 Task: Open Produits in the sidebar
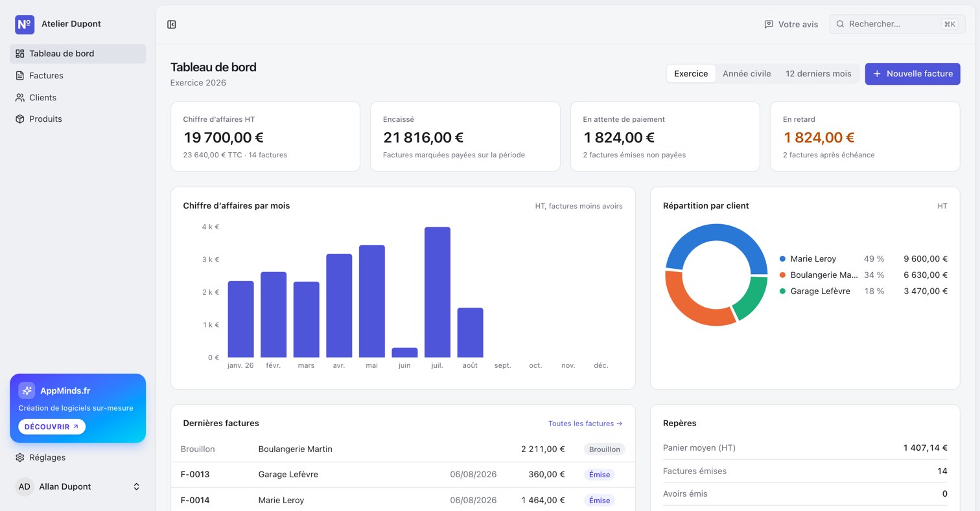pos(78,119)
